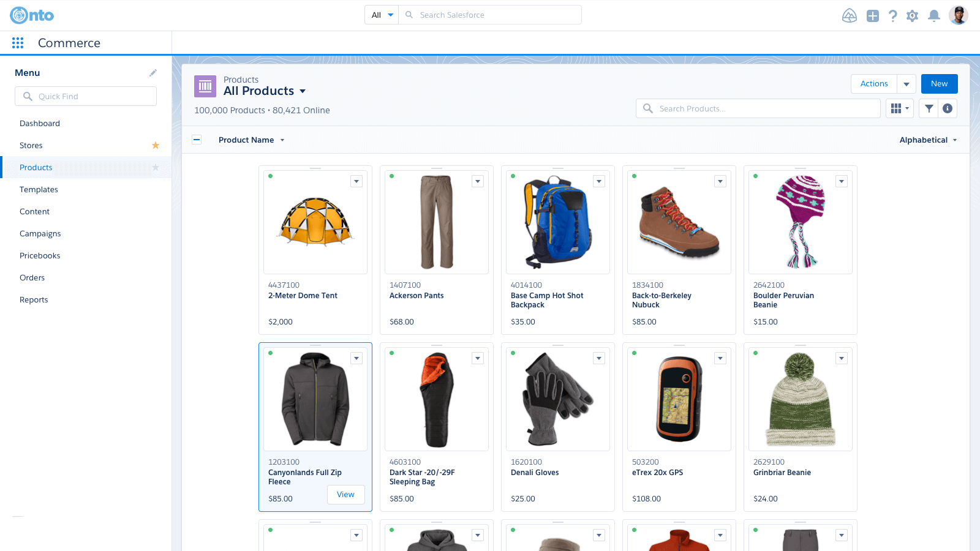The image size is (980, 551).
Task: Click the filter funnel icon
Action: (929, 108)
